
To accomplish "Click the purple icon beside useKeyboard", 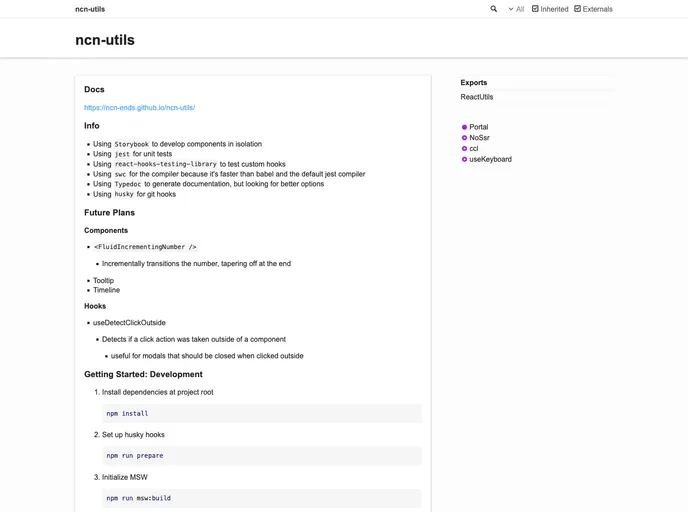I will [x=465, y=159].
